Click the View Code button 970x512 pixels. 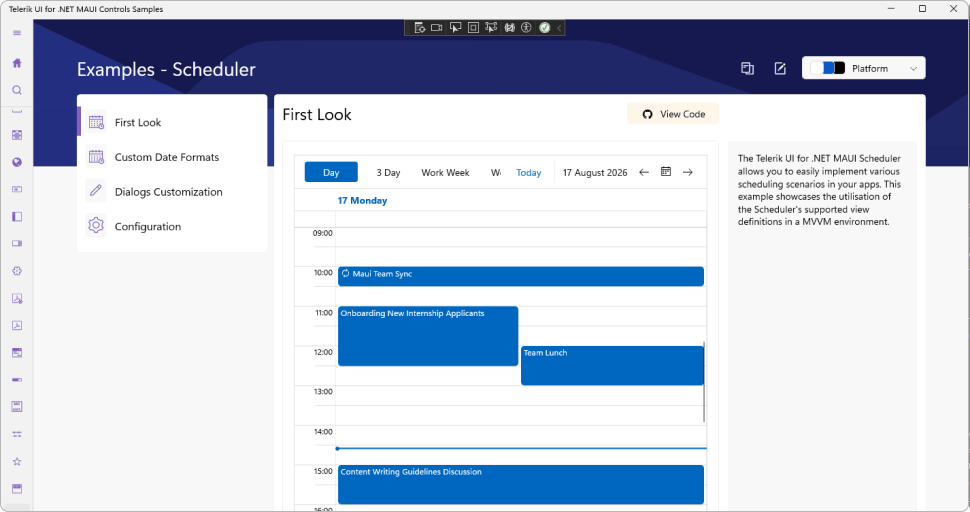[x=673, y=114]
